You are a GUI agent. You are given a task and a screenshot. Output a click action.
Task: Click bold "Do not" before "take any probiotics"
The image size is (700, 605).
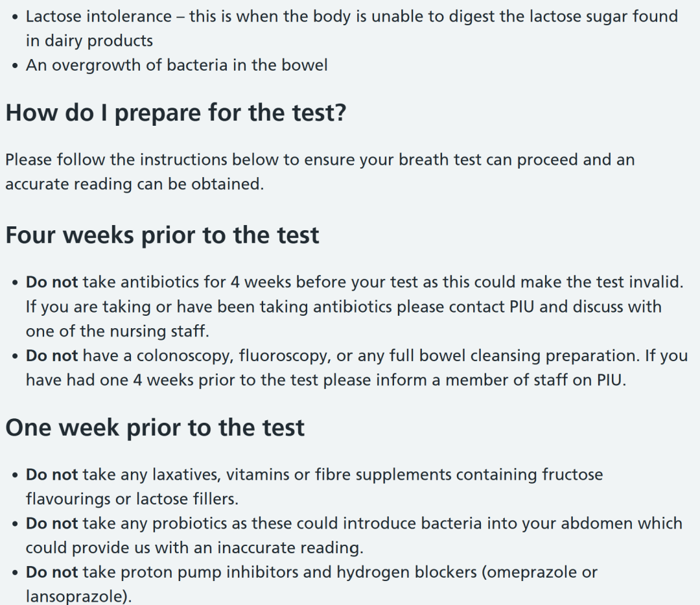pyautogui.click(x=52, y=523)
